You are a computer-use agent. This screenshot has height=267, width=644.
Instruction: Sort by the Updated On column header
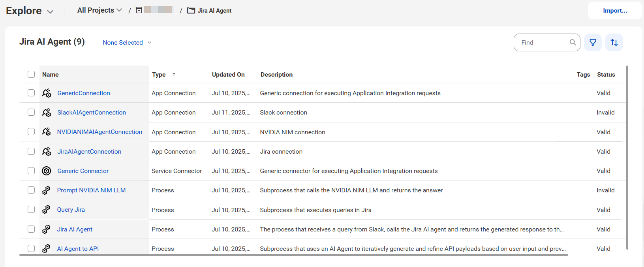pos(228,74)
